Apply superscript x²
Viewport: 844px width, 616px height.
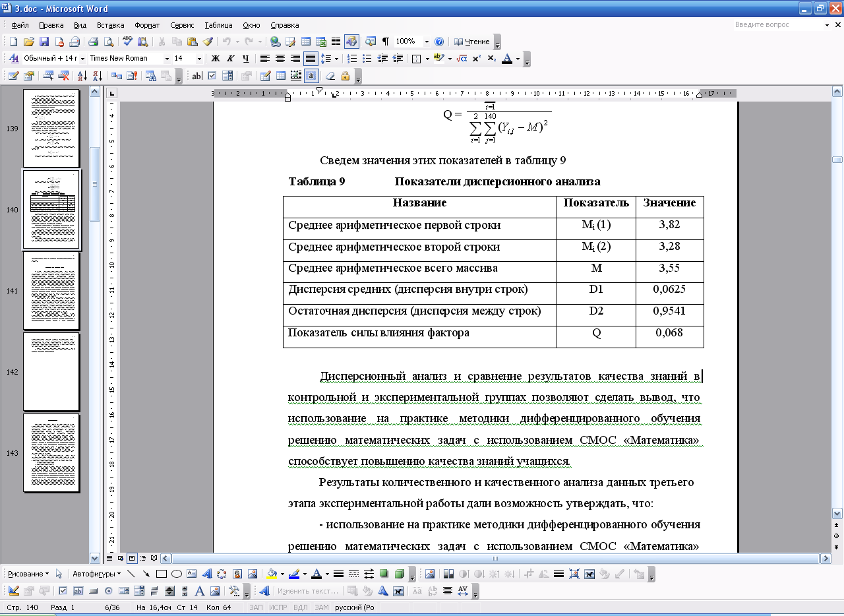[476, 58]
